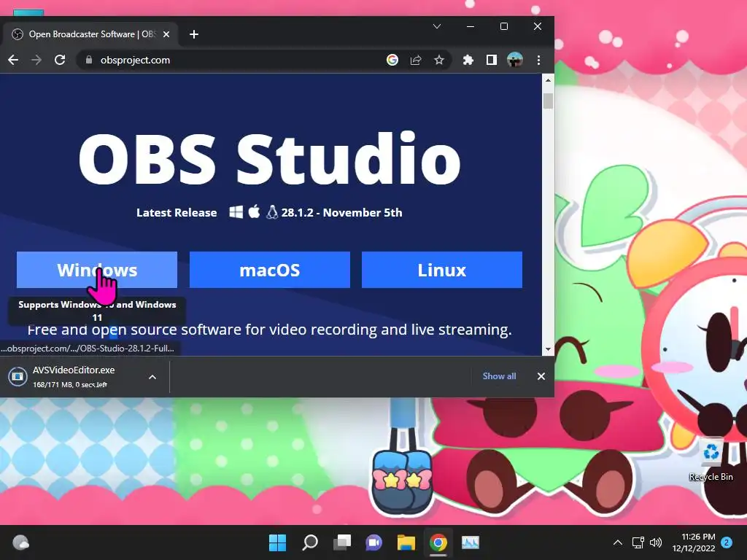Open File Explorer from taskbar
Viewport: 747px width, 560px height.
pos(406,542)
